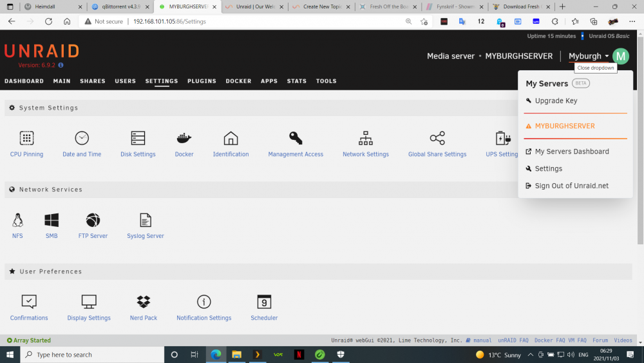Image resolution: width=644 pixels, height=363 pixels.
Task: Open CPU Pinning settings icon
Action: point(26,138)
